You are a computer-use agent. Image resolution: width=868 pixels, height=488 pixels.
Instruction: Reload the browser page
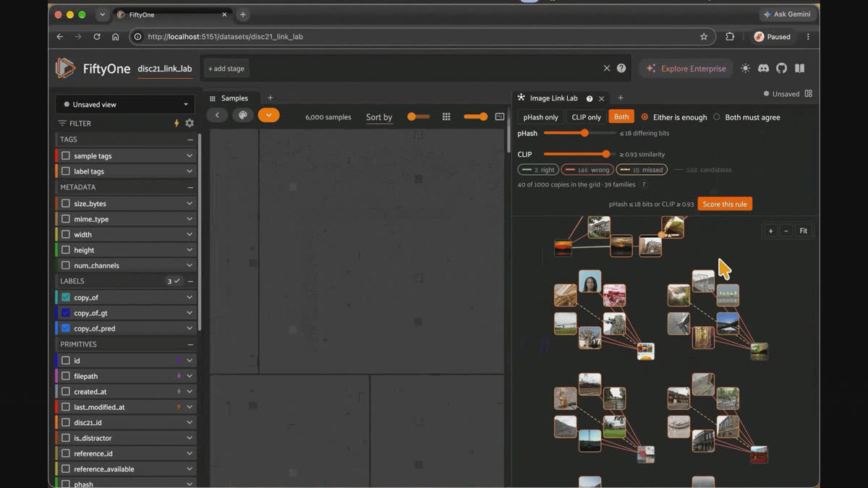click(x=97, y=36)
